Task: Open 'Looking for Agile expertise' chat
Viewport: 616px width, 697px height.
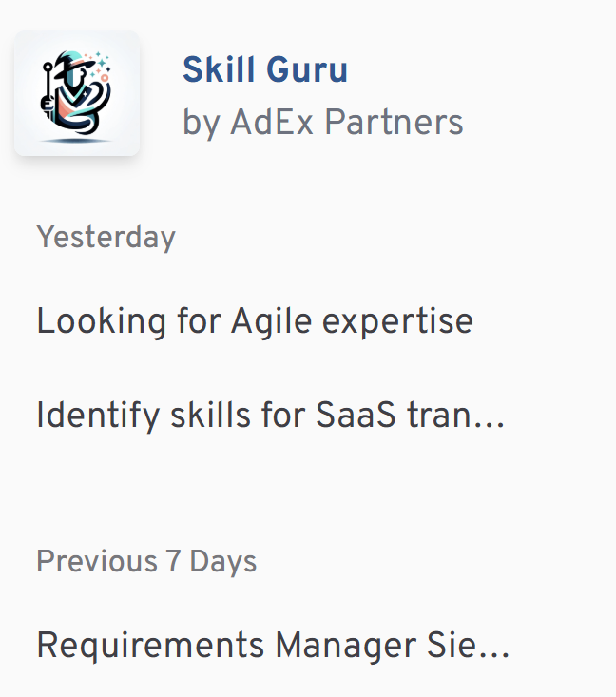Action: point(254,321)
